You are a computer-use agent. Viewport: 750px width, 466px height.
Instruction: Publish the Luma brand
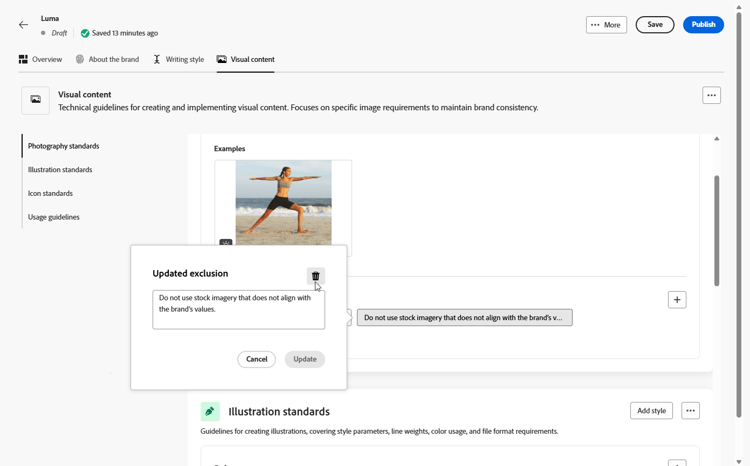click(x=703, y=25)
